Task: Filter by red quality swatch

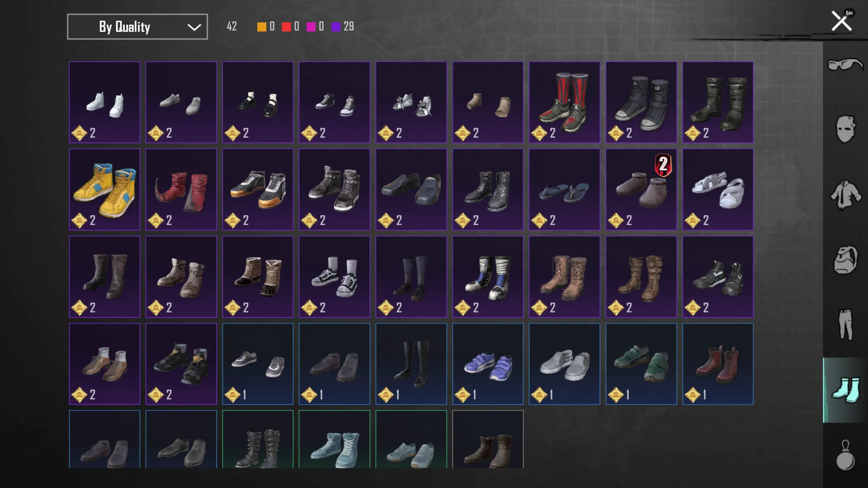Action: click(x=286, y=27)
